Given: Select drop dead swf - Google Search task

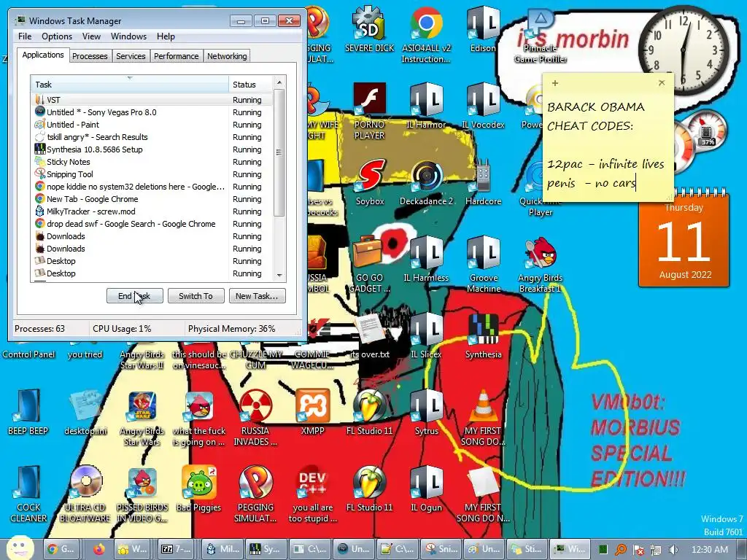Looking at the screenshot, I should [153, 224].
